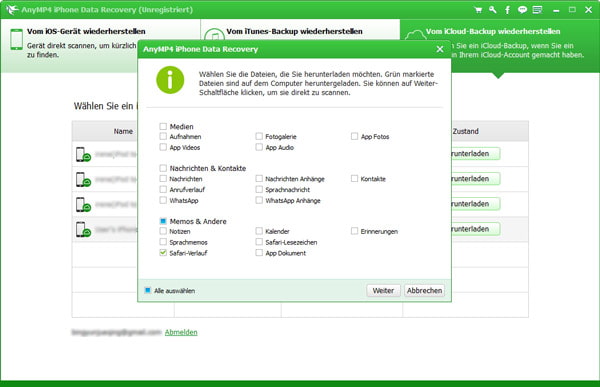The height and width of the screenshot is (387, 600).
Task: Enable Nachrichten Anhänge checkbox
Action: coord(259,178)
